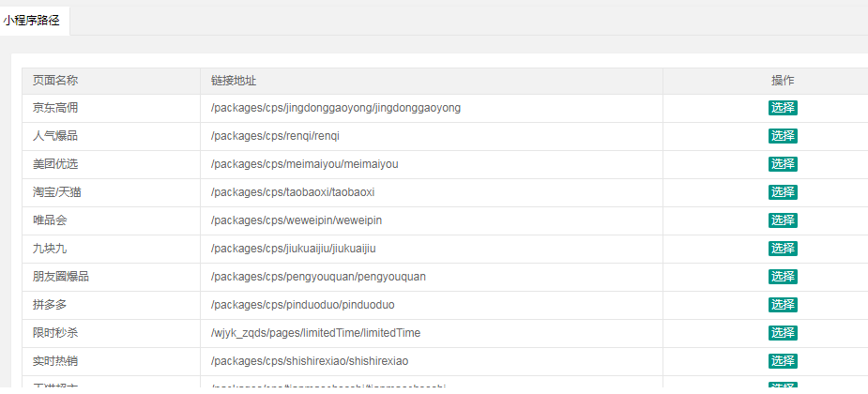Select the 美团优选 page name cell

pyautogui.click(x=112, y=165)
